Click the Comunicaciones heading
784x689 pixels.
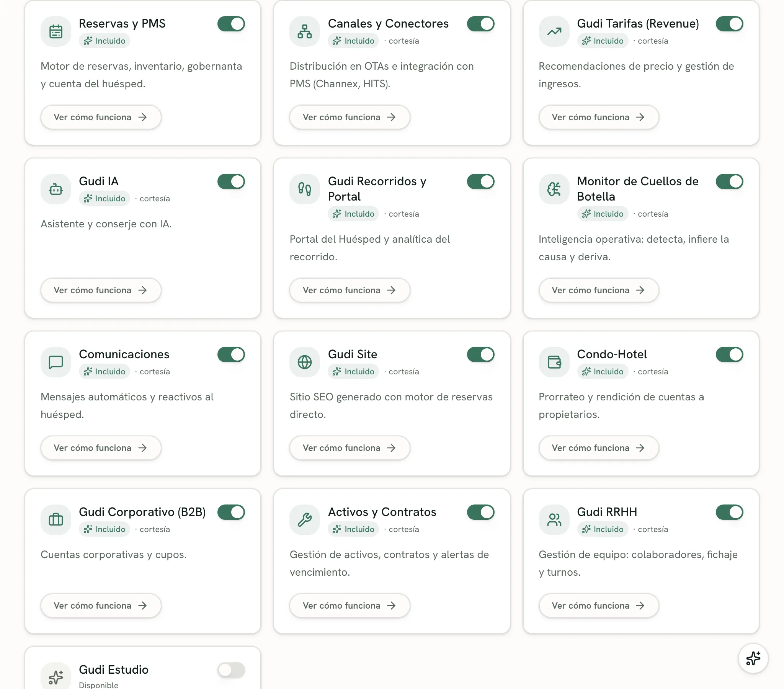point(124,354)
